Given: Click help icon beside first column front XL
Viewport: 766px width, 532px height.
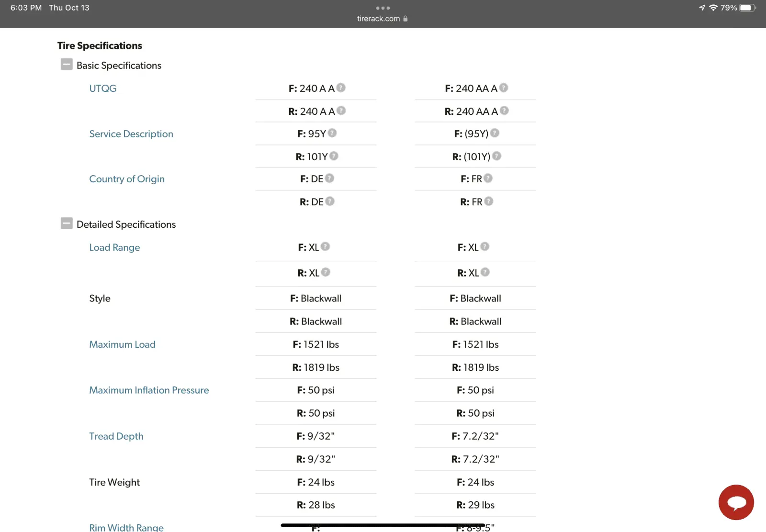Looking at the screenshot, I should 325,246.
